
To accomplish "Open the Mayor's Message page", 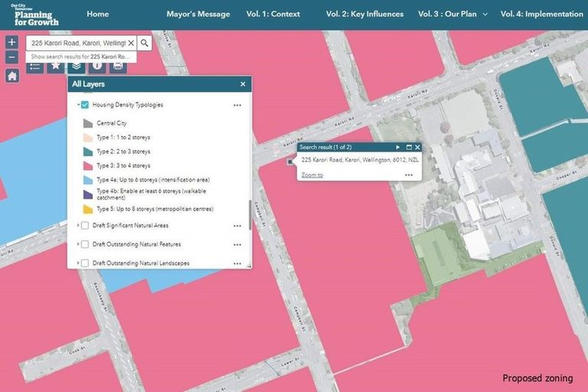I will click(198, 14).
